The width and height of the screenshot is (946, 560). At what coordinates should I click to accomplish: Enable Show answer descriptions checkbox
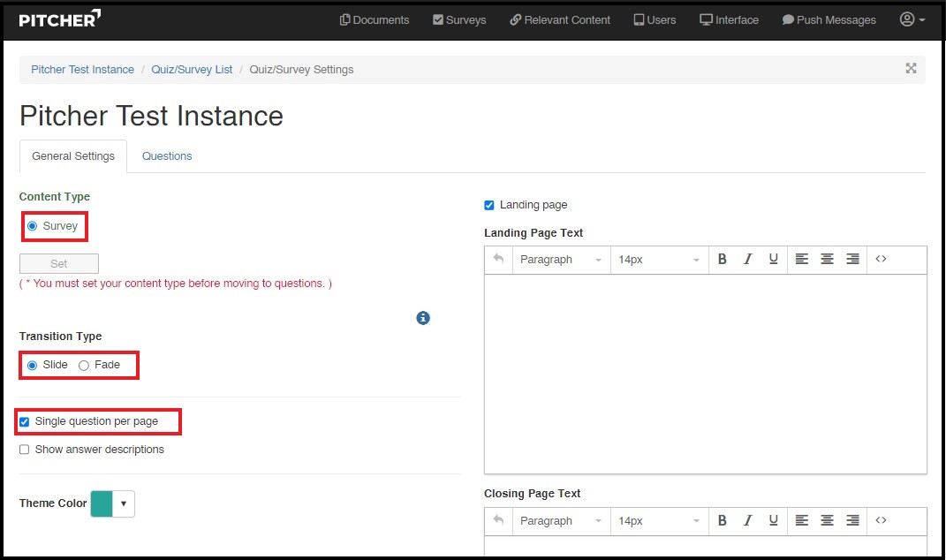coord(25,450)
